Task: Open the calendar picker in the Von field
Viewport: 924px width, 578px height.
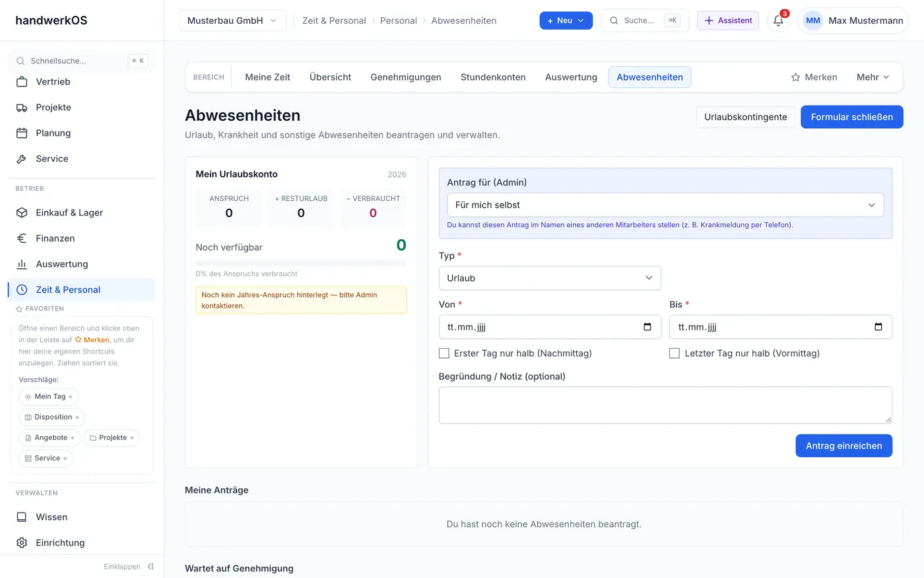Action: [647, 327]
